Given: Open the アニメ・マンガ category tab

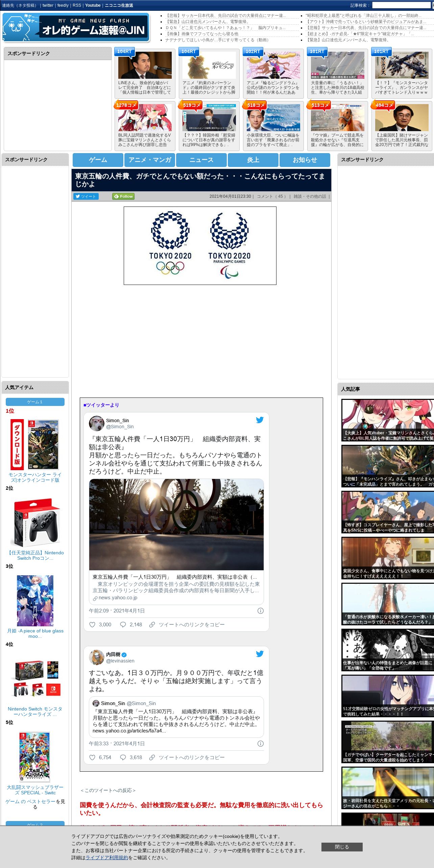Looking at the screenshot, I should pos(150,160).
